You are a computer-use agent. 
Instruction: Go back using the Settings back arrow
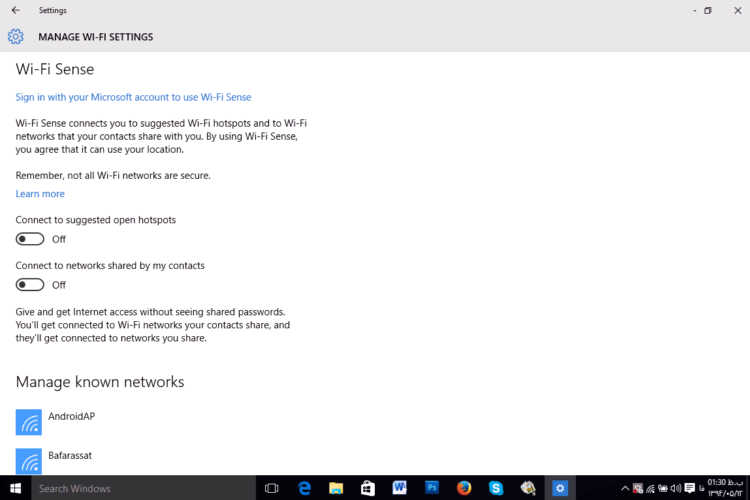click(x=16, y=10)
